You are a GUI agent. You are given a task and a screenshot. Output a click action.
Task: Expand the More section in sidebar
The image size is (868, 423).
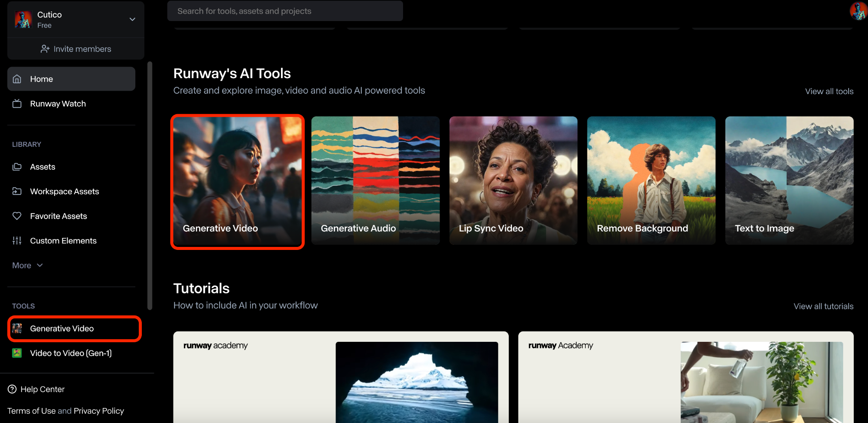[x=28, y=265]
